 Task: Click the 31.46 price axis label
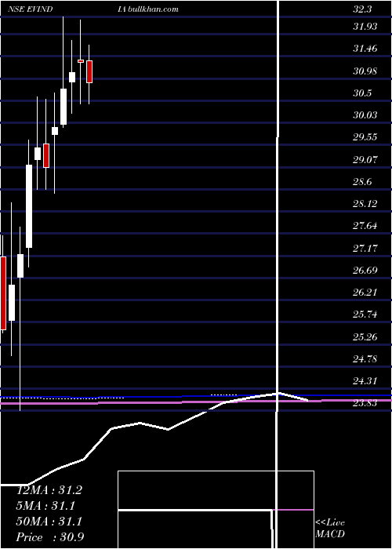[365, 49]
